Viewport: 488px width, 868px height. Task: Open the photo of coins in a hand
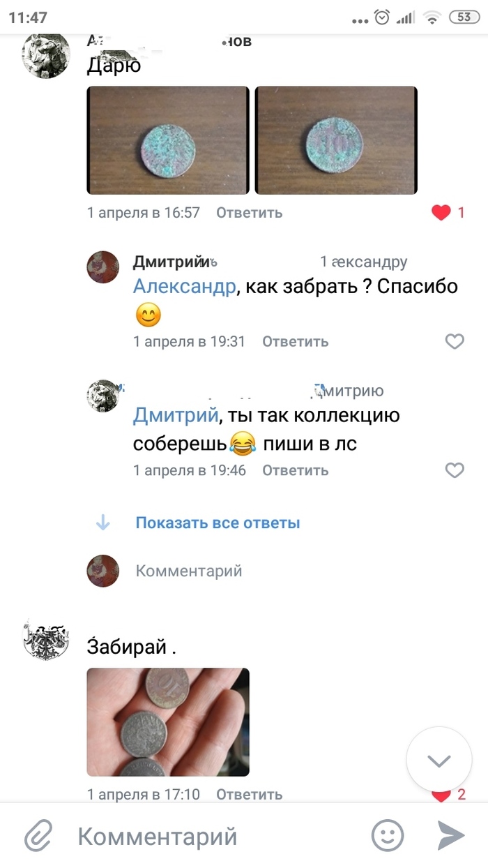coord(167,722)
